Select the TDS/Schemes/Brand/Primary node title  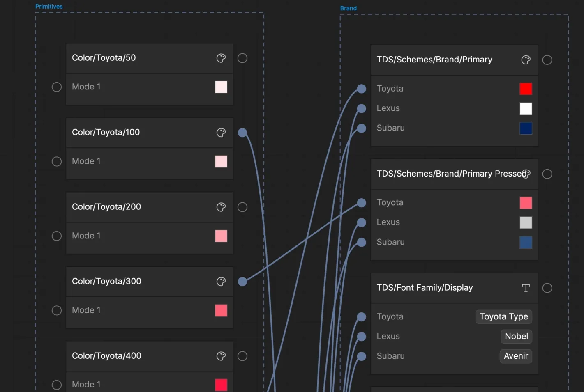coord(434,60)
